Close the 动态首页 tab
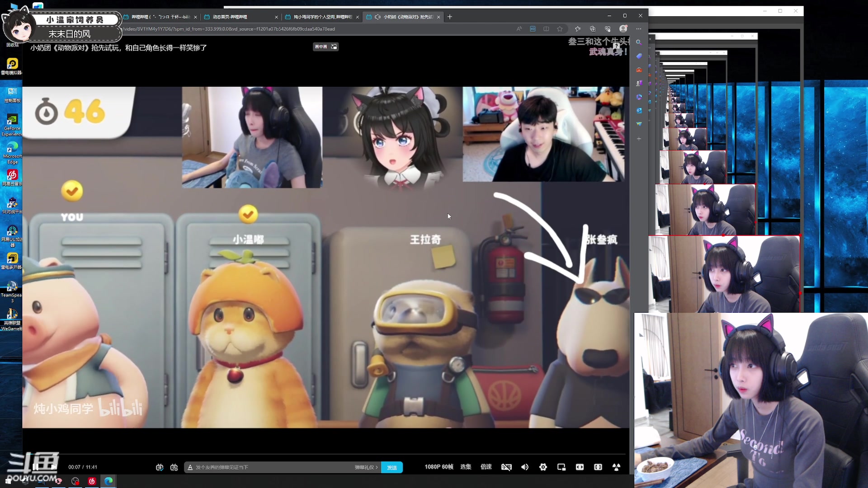 pos(276,17)
